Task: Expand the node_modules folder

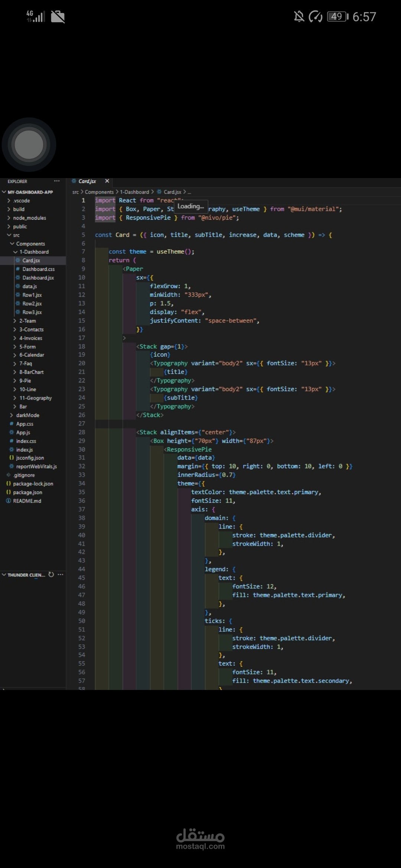Action: 29,218
